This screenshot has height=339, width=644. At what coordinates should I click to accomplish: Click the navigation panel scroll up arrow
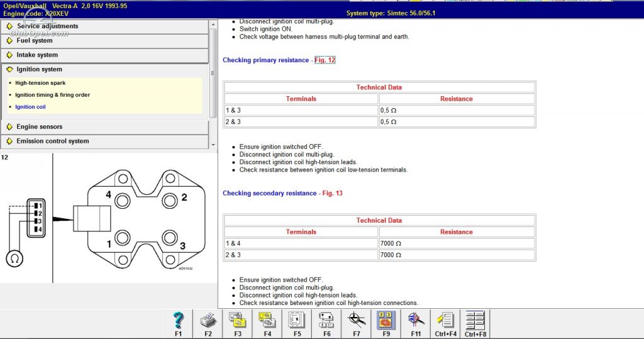pyautogui.click(x=213, y=25)
